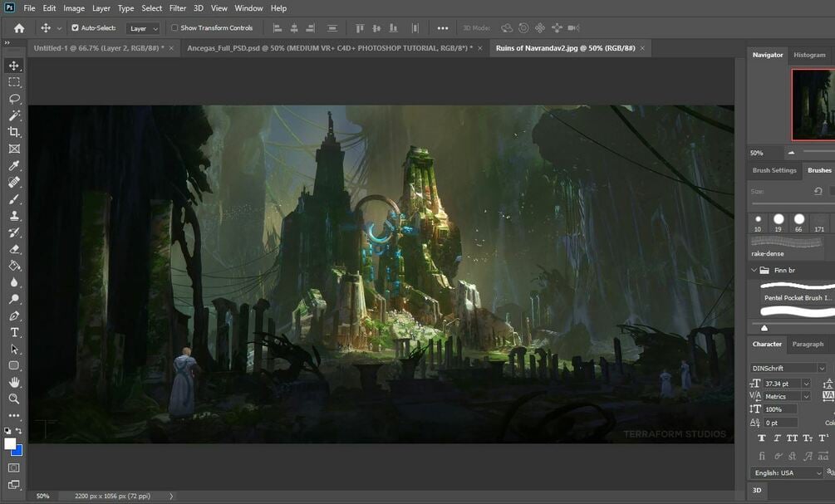The width and height of the screenshot is (835, 504).
Task: Enable Show Transform Controls checkbox
Action: pyautogui.click(x=174, y=27)
